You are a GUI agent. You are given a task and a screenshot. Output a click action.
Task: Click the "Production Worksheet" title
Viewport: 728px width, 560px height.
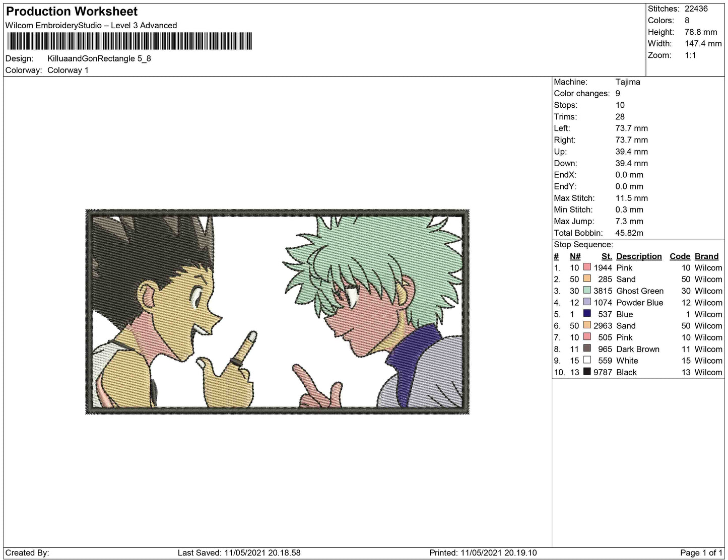pyautogui.click(x=72, y=11)
